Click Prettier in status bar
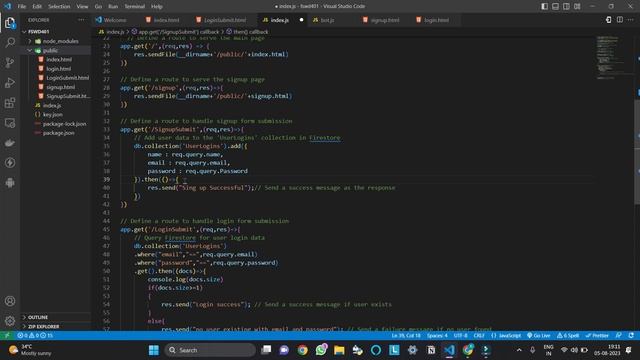 (x=597, y=336)
